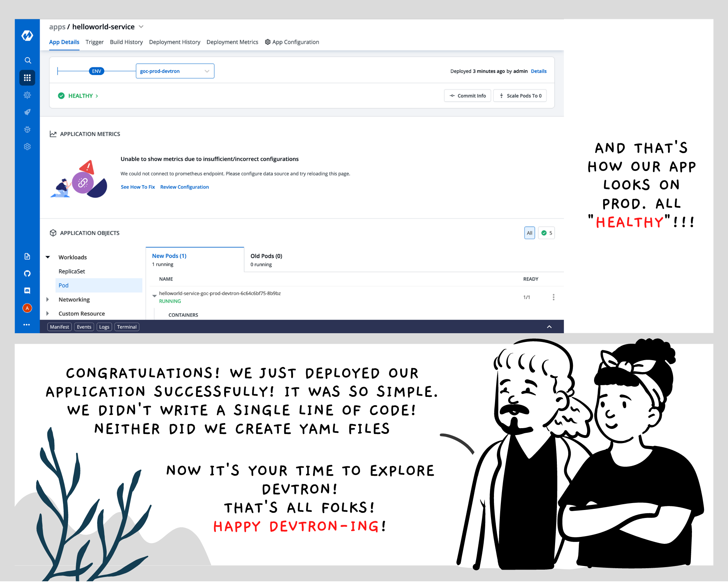Follow the See How To Fix link
Image resolution: width=728 pixels, height=582 pixels.
coord(138,187)
